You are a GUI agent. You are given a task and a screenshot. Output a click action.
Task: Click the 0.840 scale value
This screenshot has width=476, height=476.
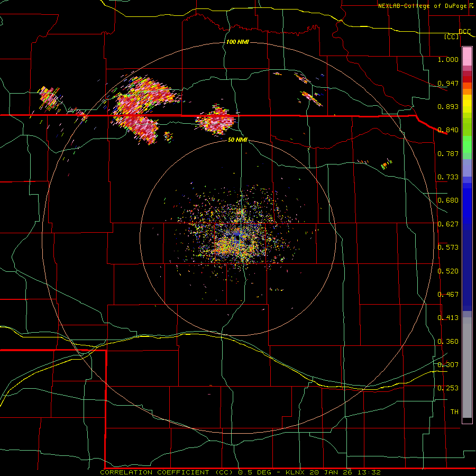[x=448, y=130]
